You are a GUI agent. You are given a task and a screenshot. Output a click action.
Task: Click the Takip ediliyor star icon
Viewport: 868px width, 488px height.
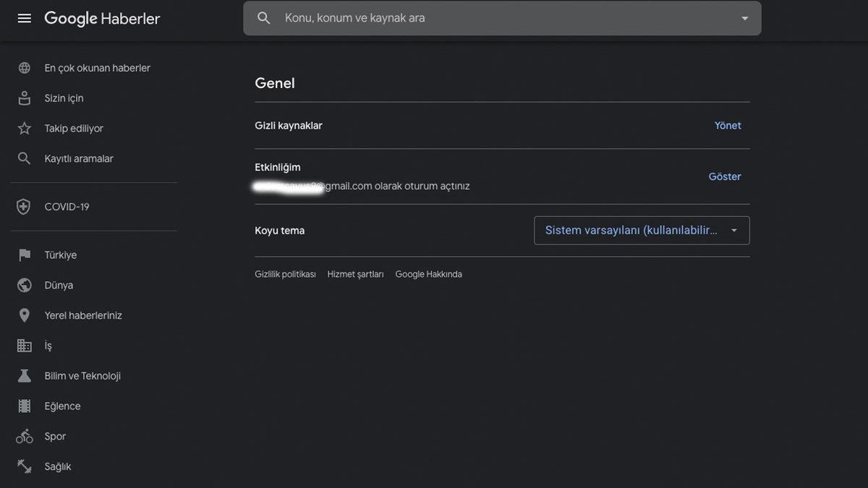(24, 127)
